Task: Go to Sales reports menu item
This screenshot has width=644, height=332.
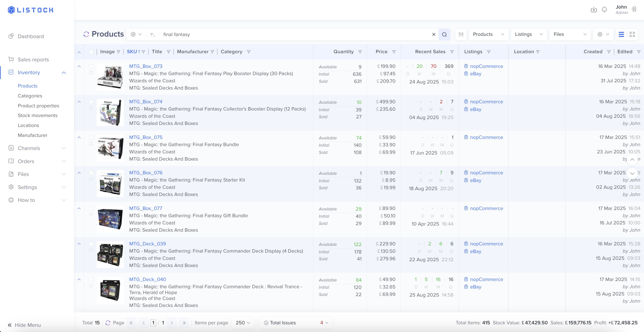Action: [33, 59]
